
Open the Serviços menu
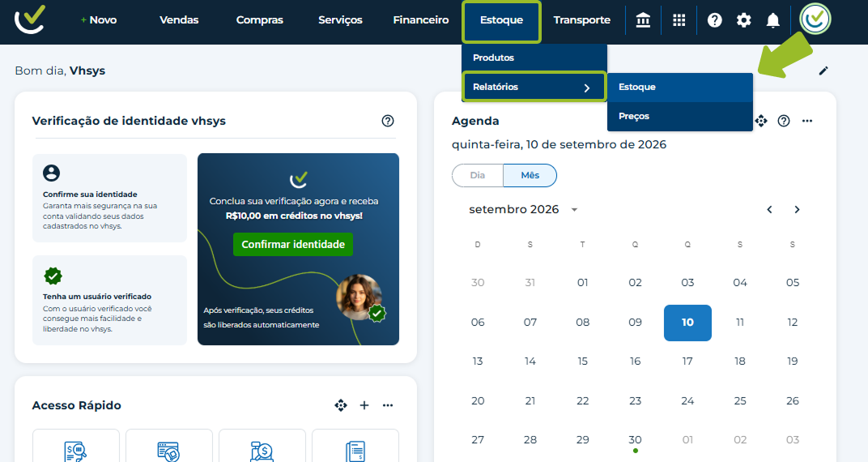coord(340,20)
